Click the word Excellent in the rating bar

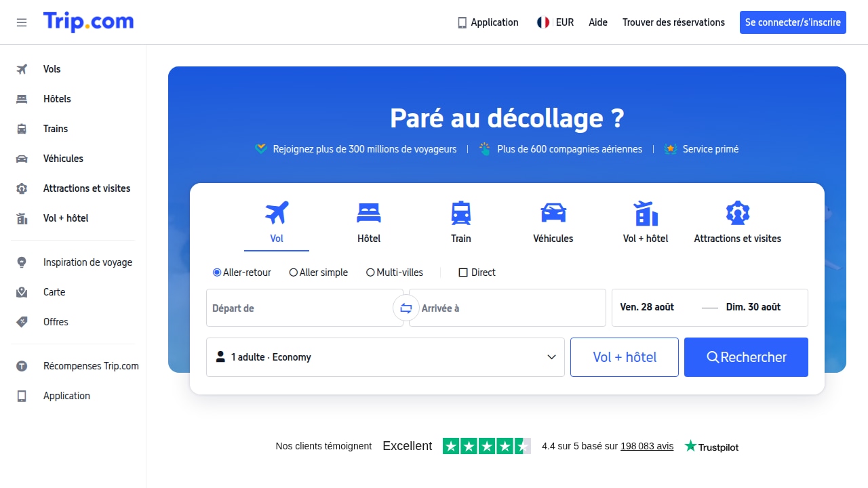coord(408,446)
